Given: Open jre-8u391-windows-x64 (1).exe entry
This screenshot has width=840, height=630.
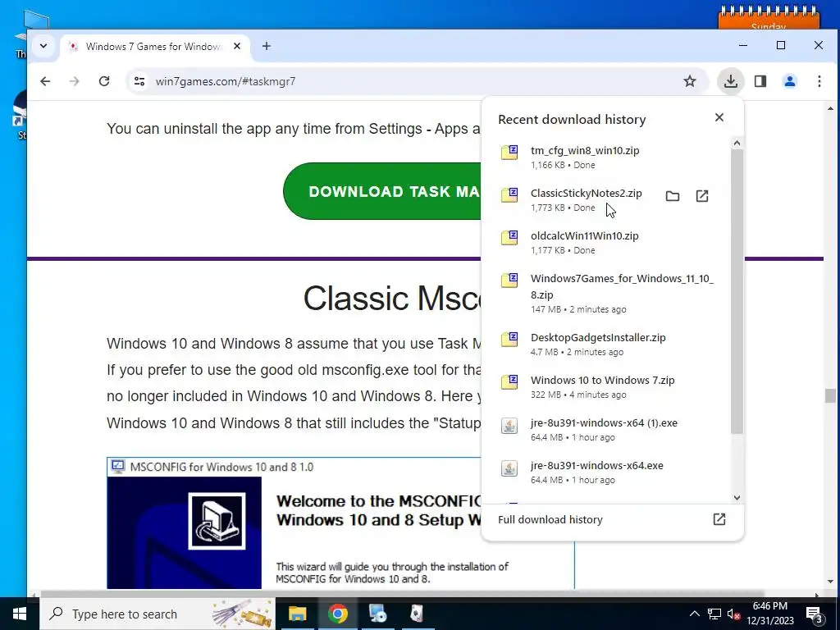Looking at the screenshot, I should (x=605, y=429).
